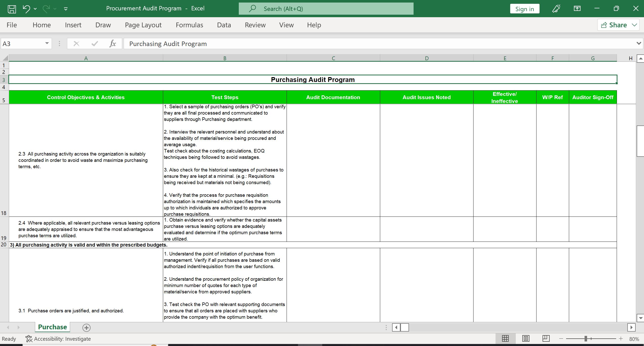
Task: Click the Save icon in title bar
Action: (x=12, y=9)
